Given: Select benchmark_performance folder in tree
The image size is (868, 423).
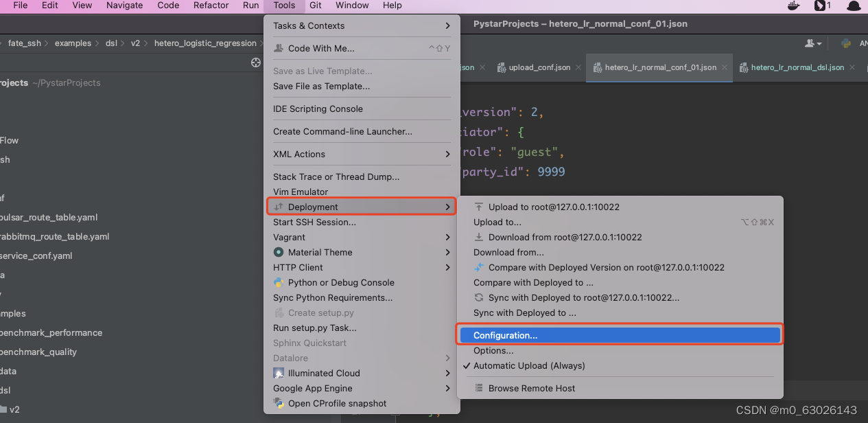Looking at the screenshot, I should tap(51, 332).
